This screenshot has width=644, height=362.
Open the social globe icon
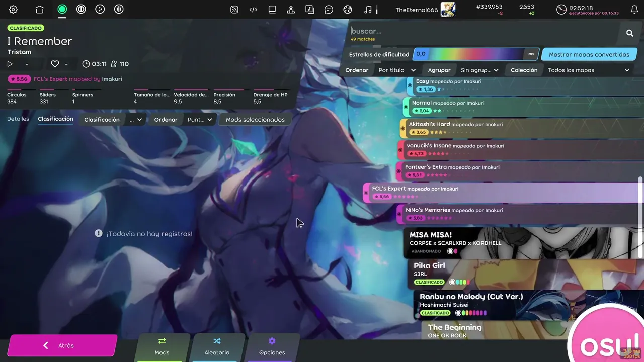[x=348, y=9]
